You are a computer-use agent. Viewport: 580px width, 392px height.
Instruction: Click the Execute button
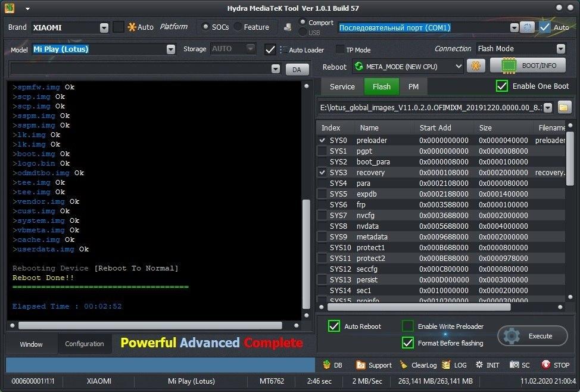[532, 336]
